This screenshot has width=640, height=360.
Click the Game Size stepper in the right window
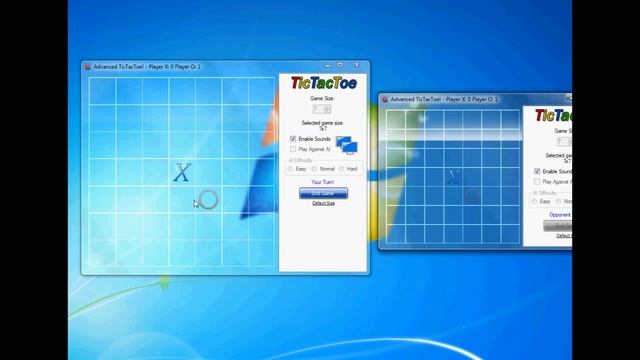[564, 142]
